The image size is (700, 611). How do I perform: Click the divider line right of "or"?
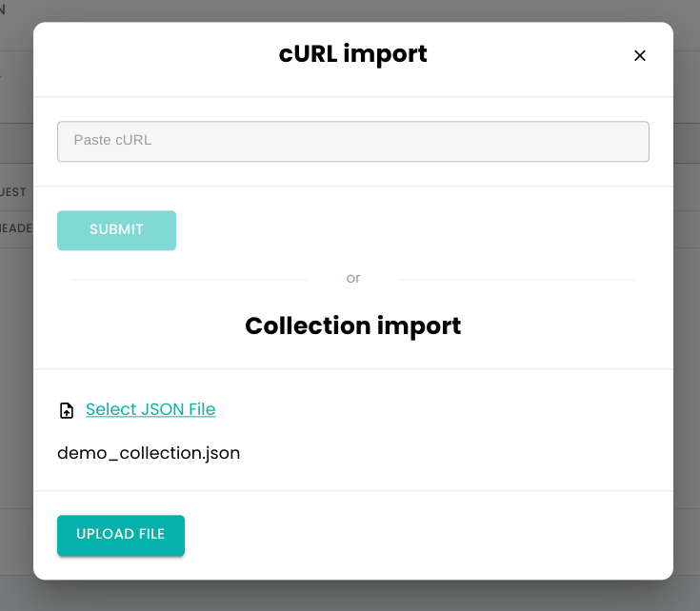[x=516, y=280]
